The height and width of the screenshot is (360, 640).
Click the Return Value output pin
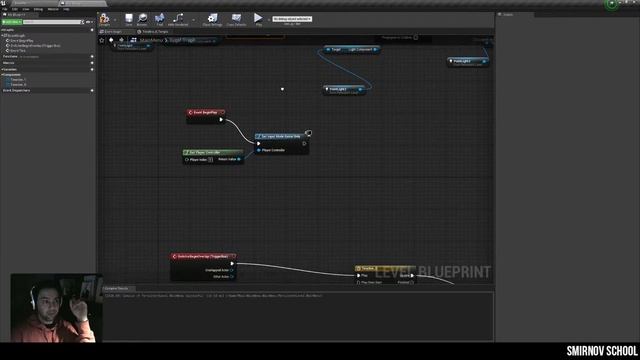tap(239, 159)
